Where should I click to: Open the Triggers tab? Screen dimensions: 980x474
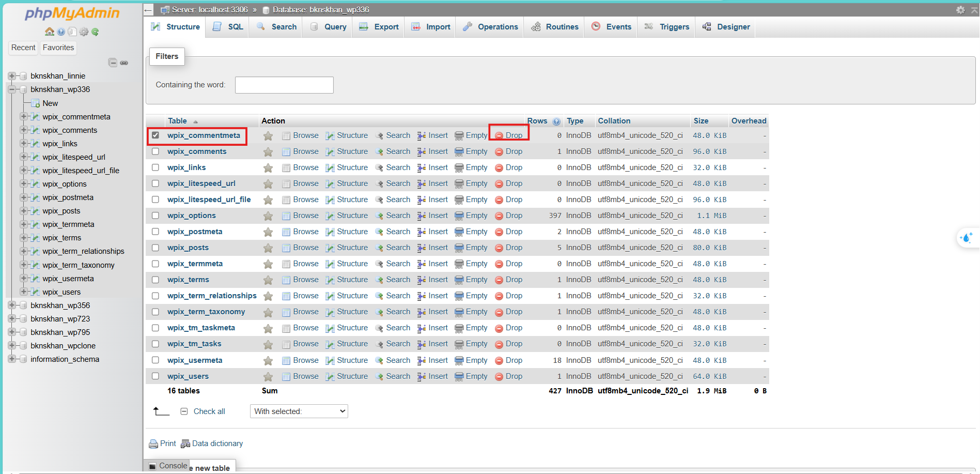tap(666, 27)
